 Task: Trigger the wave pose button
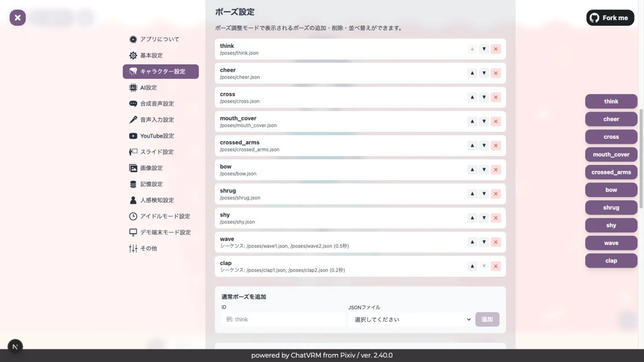pyautogui.click(x=611, y=243)
